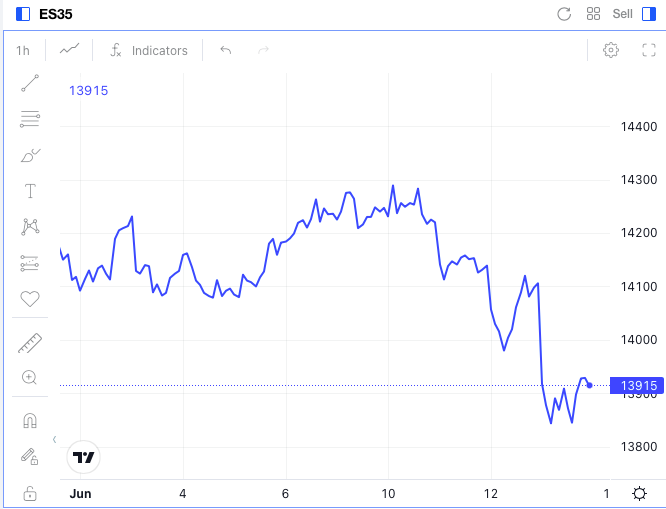This screenshot has width=666, height=509.
Task: Redo the chart action
Action: [x=263, y=51]
